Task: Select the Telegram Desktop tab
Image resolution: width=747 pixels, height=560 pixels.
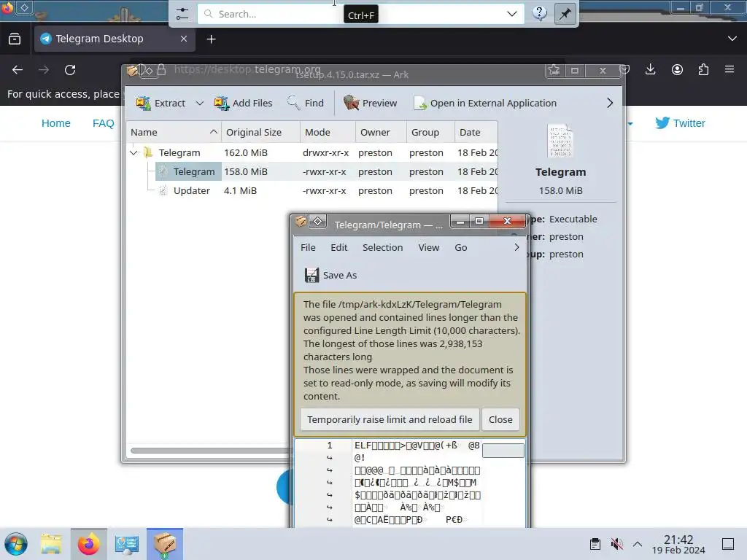Action: (x=115, y=39)
